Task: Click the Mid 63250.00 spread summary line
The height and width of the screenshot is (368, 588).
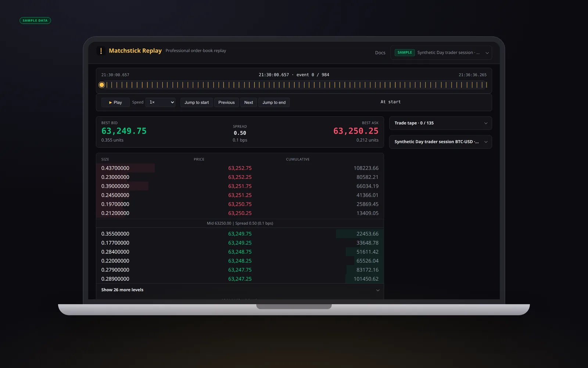Action: (240, 223)
